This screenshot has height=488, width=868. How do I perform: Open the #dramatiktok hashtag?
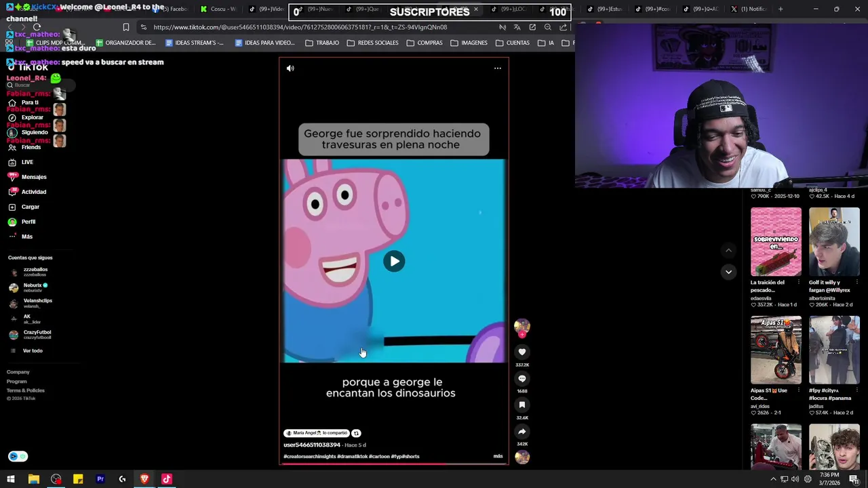pos(352,457)
